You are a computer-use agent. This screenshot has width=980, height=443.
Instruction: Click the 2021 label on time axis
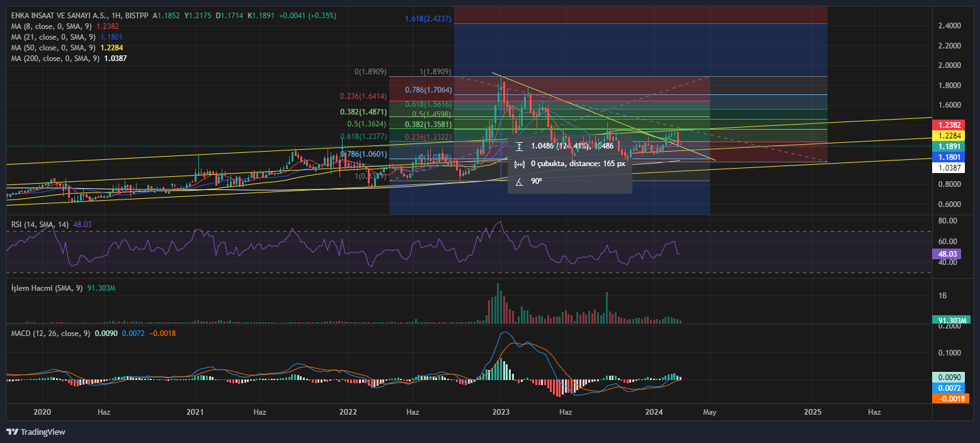pos(195,412)
